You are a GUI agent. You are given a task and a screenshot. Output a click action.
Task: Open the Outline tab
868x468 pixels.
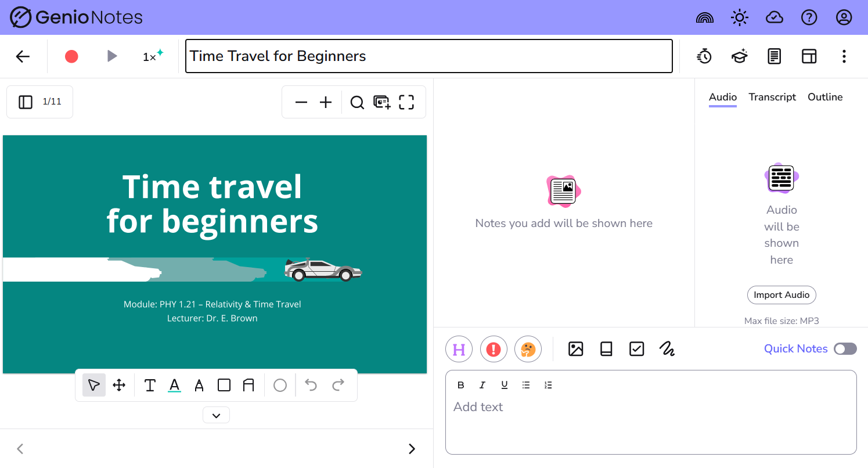824,97
